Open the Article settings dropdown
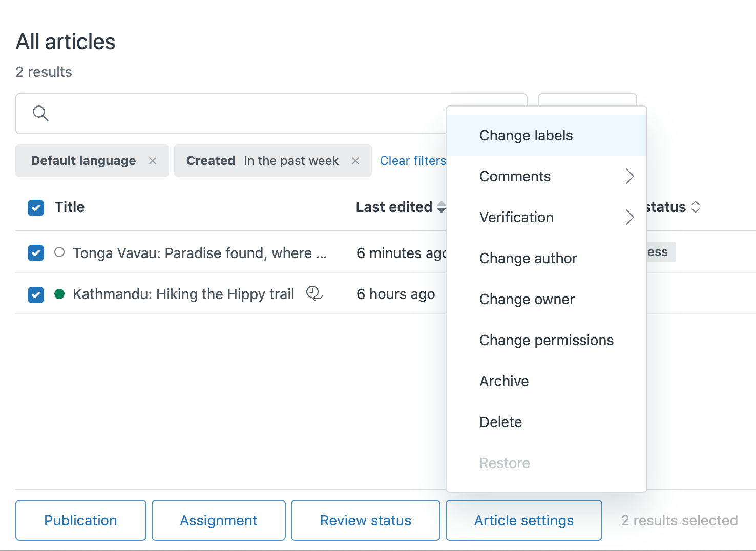 point(523,520)
